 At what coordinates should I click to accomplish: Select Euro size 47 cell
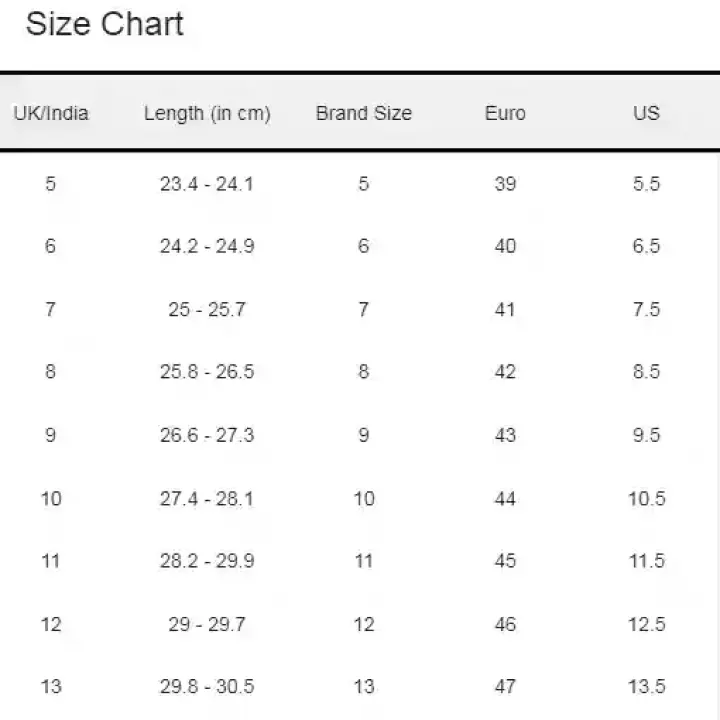pos(505,686)
